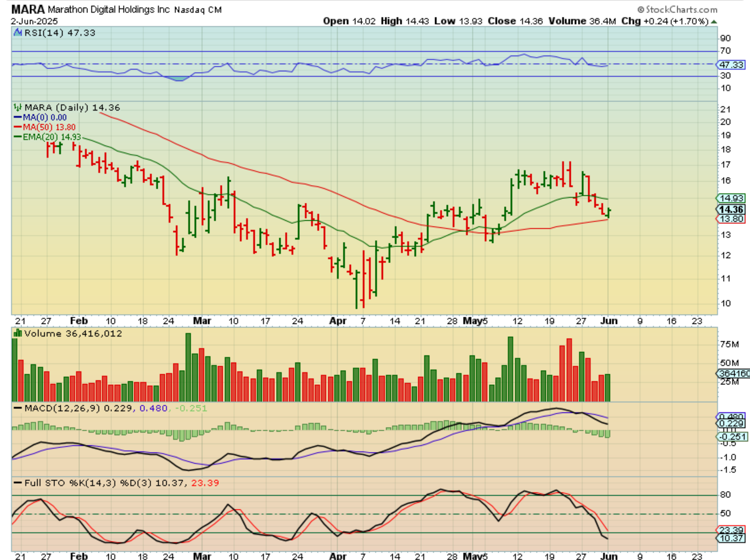750x560 pixels.
Task: Click the blue 0.480 signal value in the MACD legend
Action: coord(153,408)
